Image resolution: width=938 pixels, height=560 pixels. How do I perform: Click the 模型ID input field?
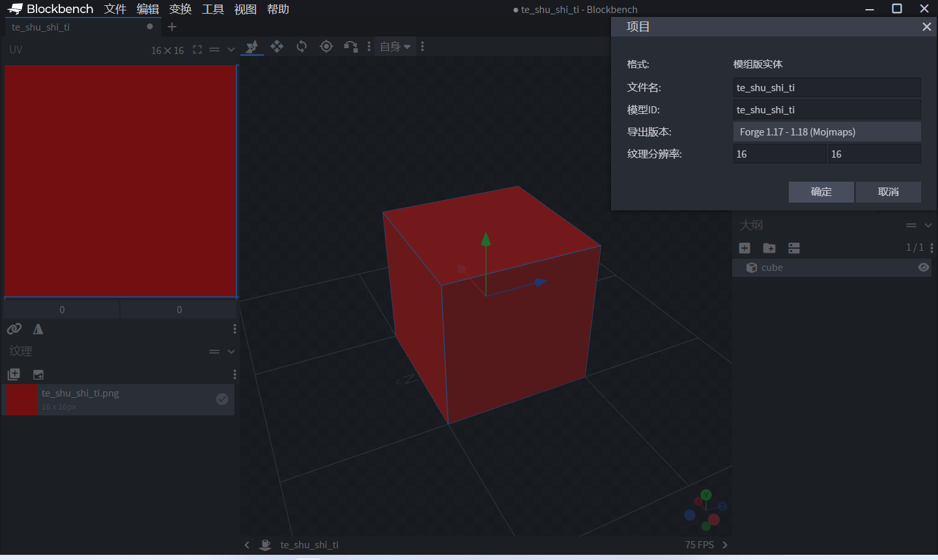point(827,109)
